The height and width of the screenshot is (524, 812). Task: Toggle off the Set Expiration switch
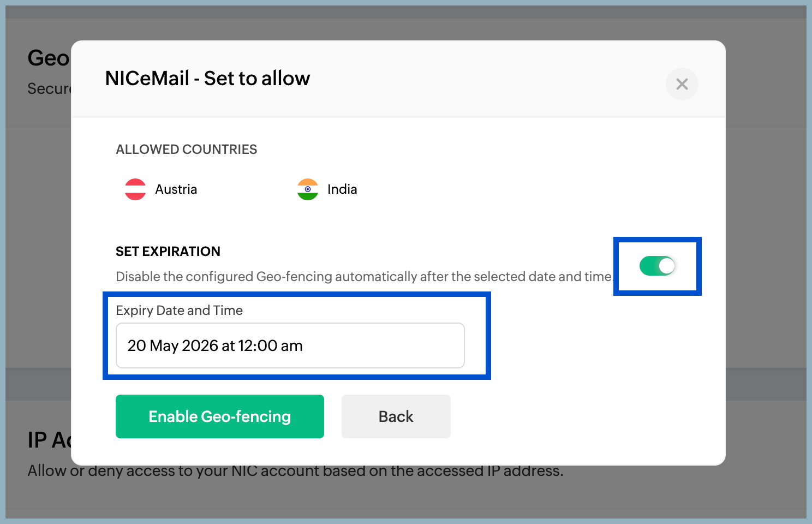point(657,266)
